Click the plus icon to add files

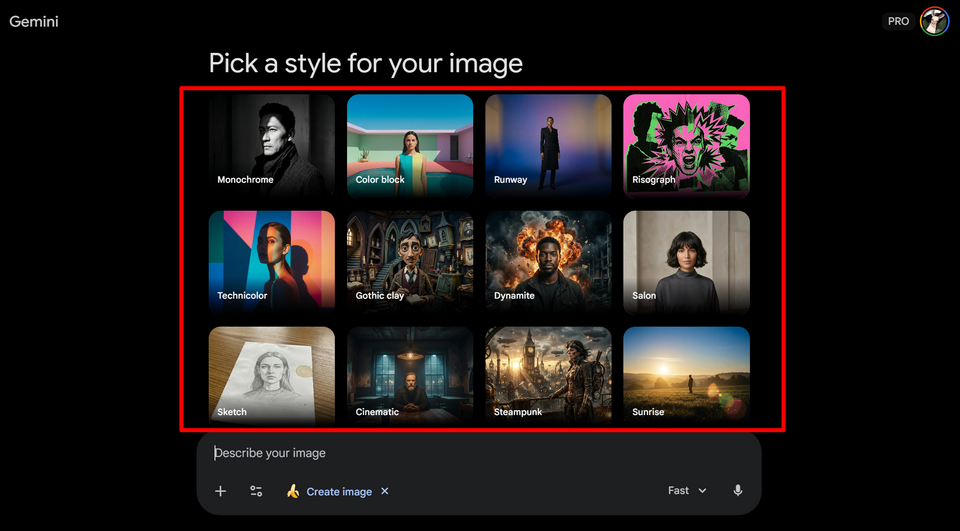click(221, 491)
